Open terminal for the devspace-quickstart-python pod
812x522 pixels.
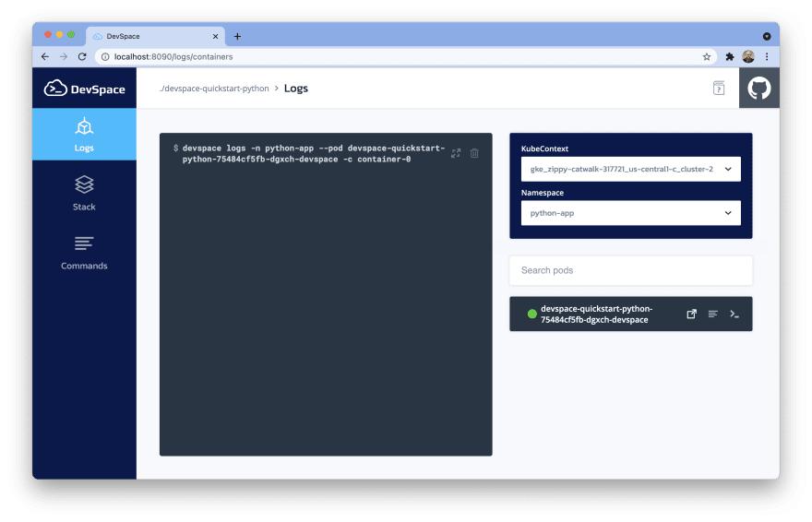[x=734, y=314]
